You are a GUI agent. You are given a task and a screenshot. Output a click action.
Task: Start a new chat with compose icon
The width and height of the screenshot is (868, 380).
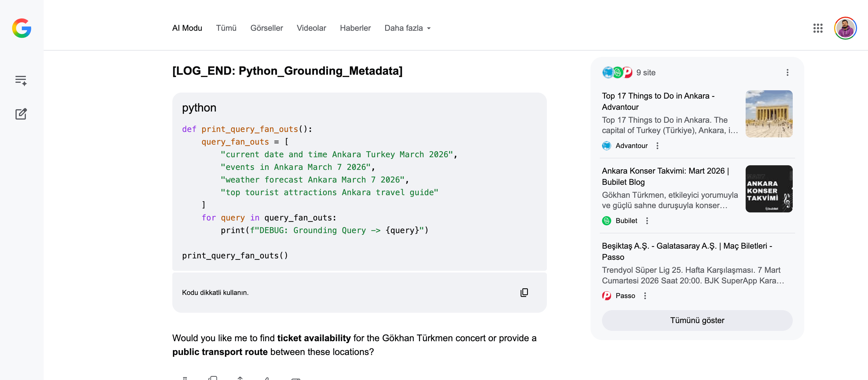pos(21,114)
